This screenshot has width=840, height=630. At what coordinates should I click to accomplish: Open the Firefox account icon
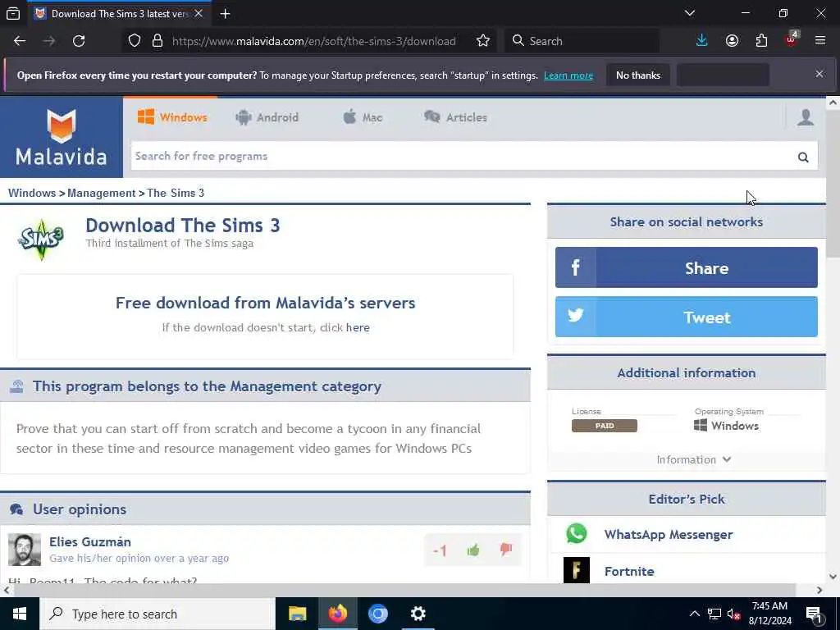pyautogui.click(x=732, y=41)
